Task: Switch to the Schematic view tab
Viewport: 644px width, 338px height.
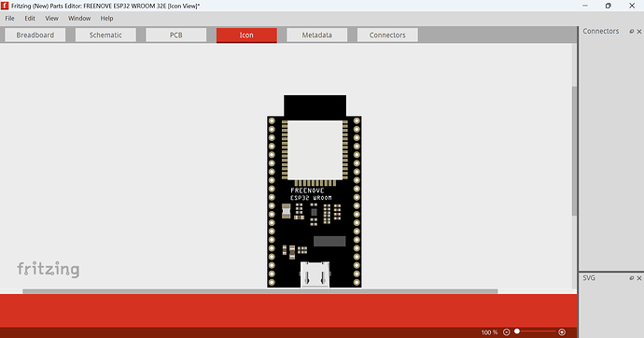Action: (x=105, y=35)
